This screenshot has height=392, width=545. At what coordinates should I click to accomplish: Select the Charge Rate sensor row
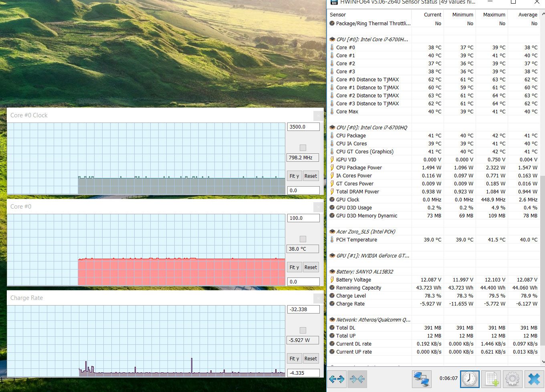(x=434, y=304)
